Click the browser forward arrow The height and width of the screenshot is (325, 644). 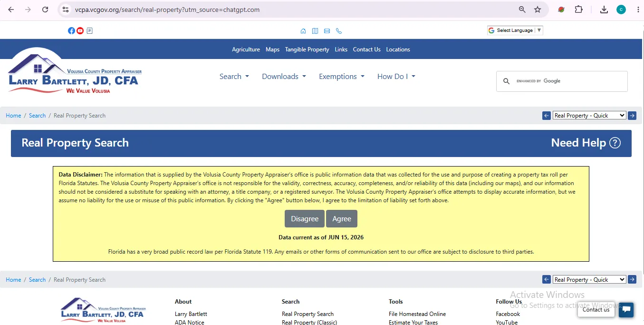28,10
